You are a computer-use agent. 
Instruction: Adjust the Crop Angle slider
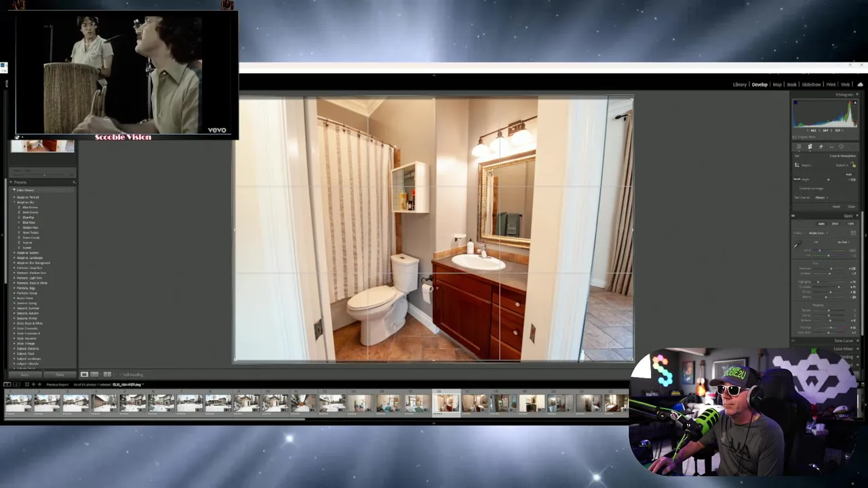829,179
